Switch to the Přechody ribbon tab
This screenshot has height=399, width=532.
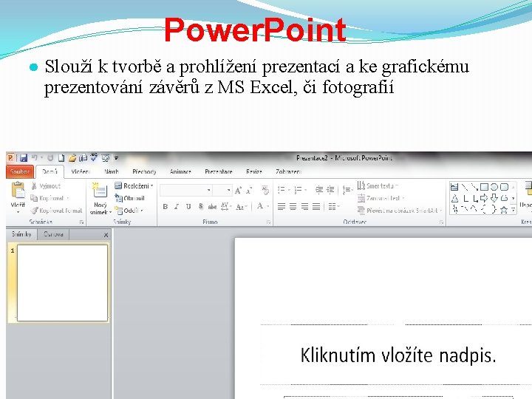144,172
